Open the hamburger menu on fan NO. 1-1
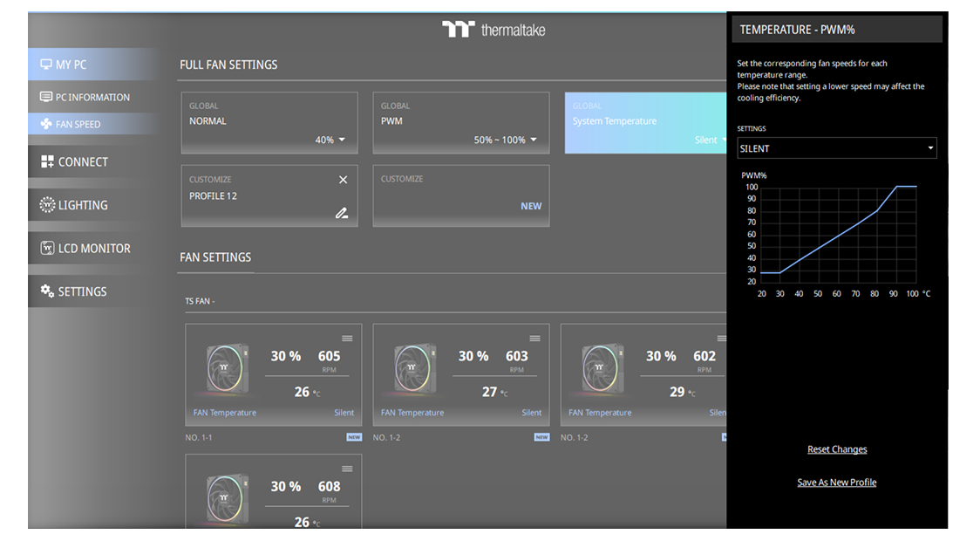 coord(347,338)
